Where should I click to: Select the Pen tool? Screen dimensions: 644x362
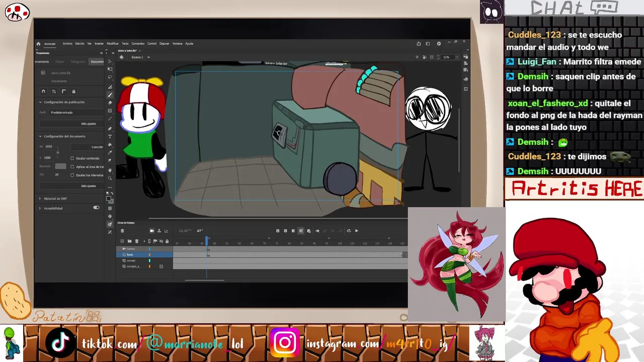(110, 128)
